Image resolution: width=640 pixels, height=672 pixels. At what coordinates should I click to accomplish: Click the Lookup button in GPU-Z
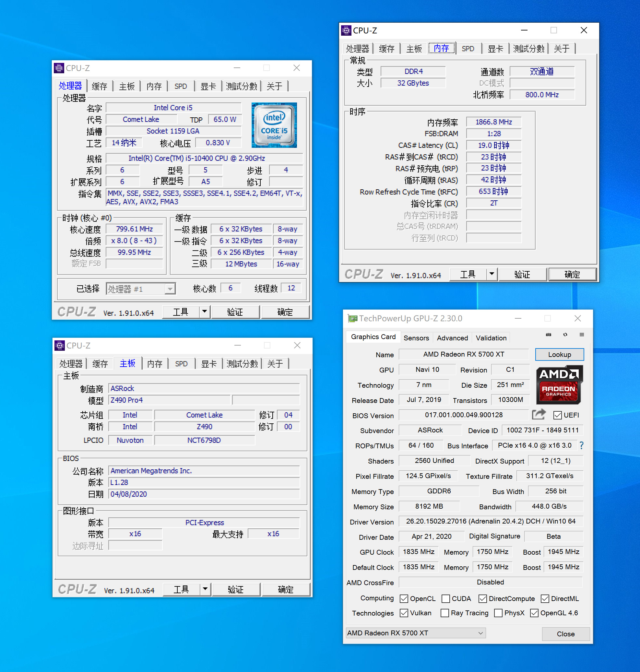click(559, 354)
